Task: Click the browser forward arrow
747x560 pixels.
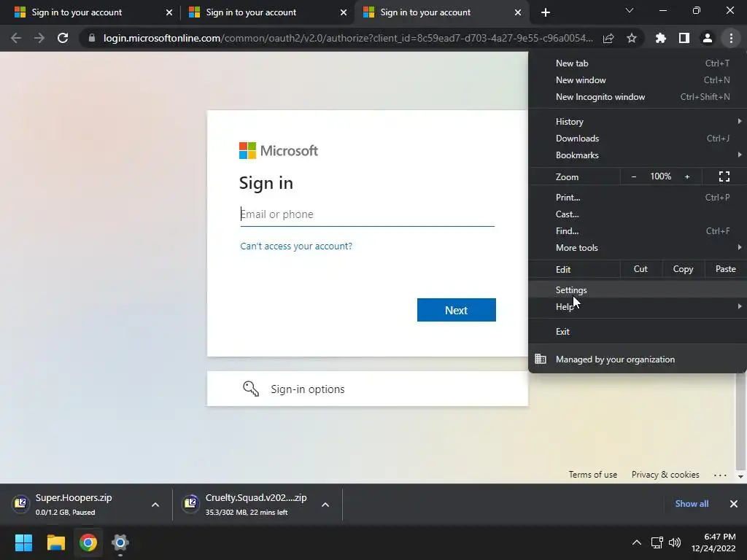Action: point(39,38)
